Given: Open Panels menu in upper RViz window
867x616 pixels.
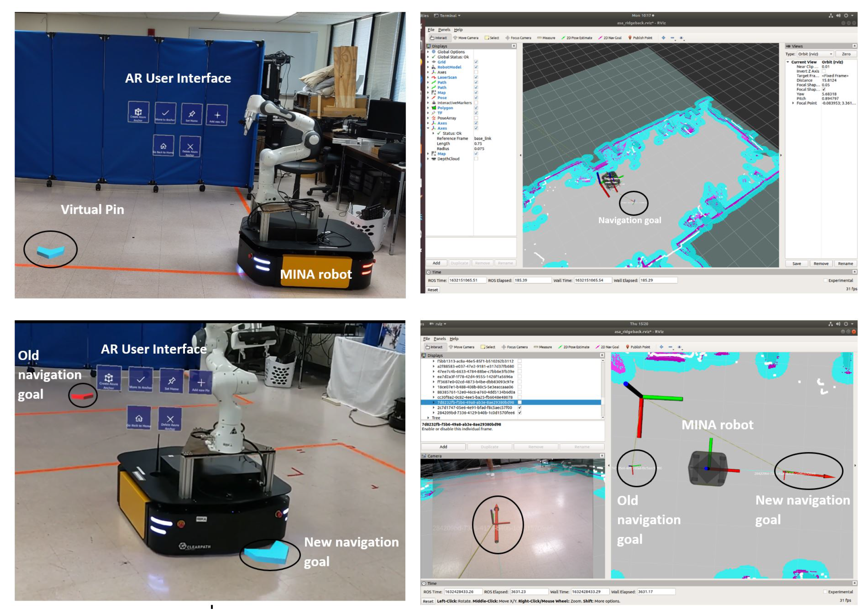Looking at the screenshot, I should (444, 29).
